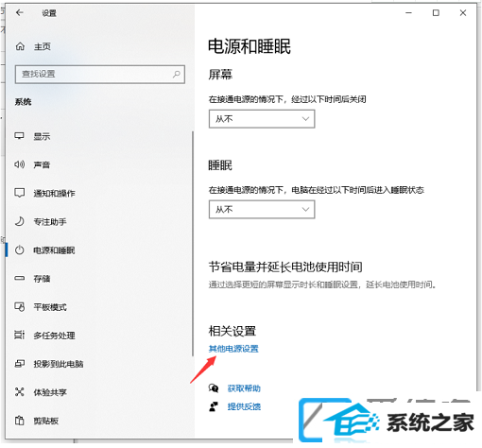Viewport: 482px width, 448px height.
Task: Click the 体验共享 sharing icon
Action: [x=20, y=392]
